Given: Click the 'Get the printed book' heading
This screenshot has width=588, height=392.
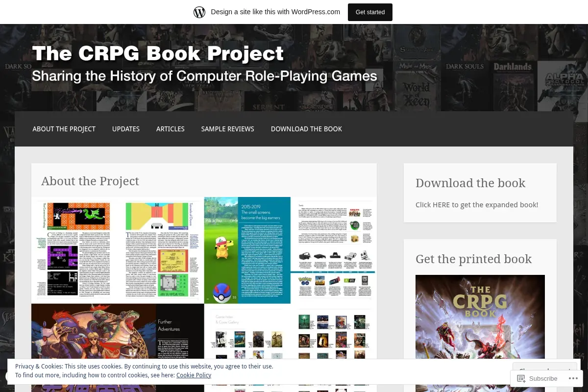Looking at the screenshot, I should tap(473, 259).
